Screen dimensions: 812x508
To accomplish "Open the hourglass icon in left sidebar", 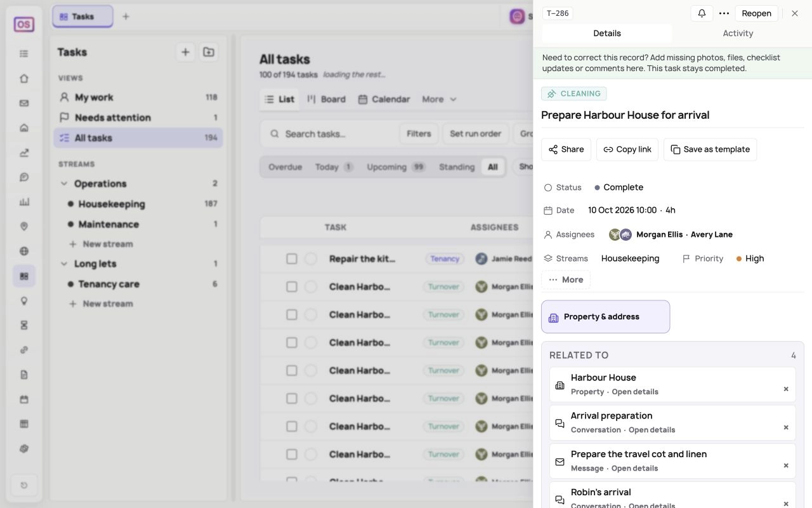I will [x=24, y=325].
